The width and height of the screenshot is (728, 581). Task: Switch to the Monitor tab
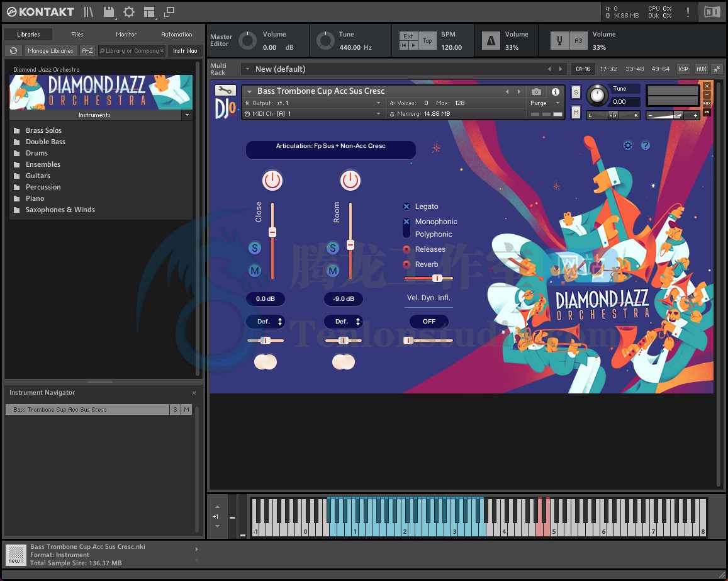[126, 35]
